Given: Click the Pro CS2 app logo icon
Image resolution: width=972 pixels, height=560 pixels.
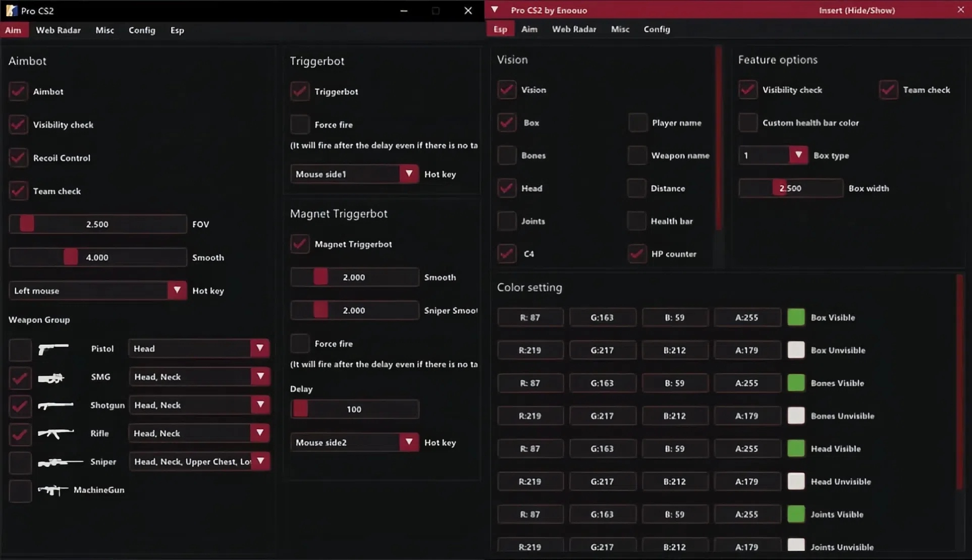Looking at the screenshot, I should click(x=11, y=11).
